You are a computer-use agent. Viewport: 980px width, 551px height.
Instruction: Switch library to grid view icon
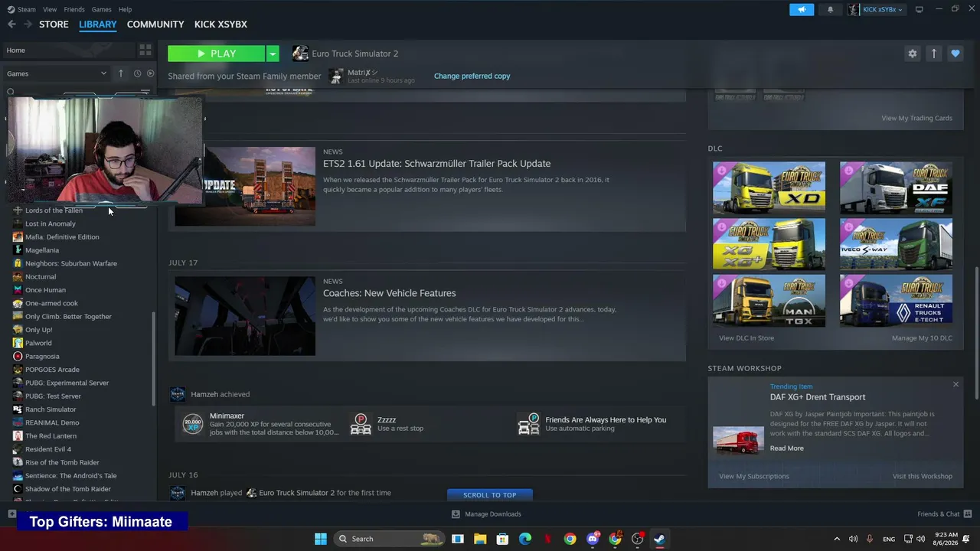[145, 51]
